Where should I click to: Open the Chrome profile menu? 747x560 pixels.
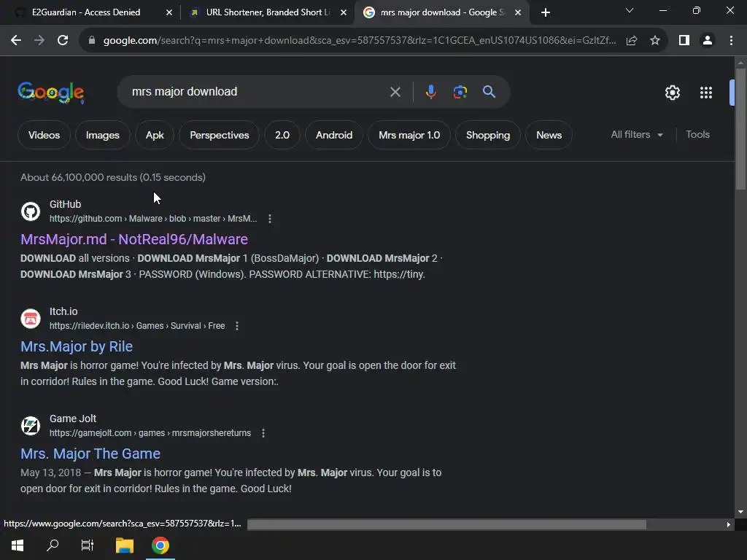[708, 41]
